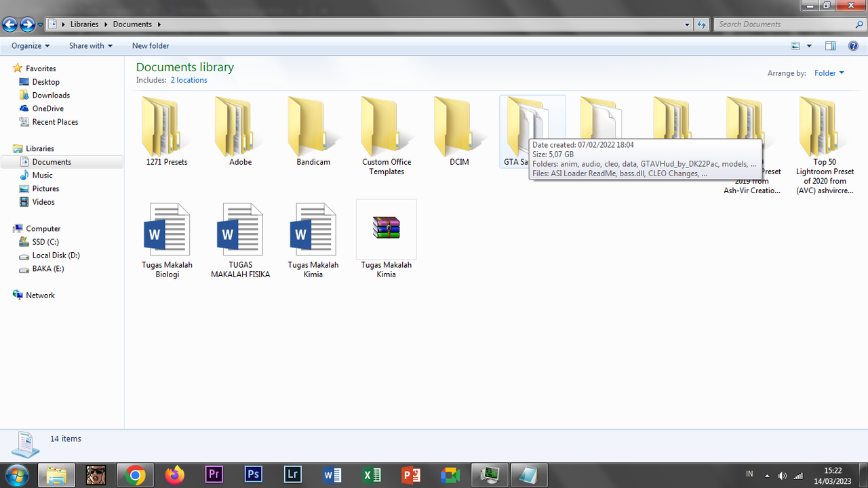Expand the address bar history dropdown
Screen dimensions: 868x488
click(688, 24)
